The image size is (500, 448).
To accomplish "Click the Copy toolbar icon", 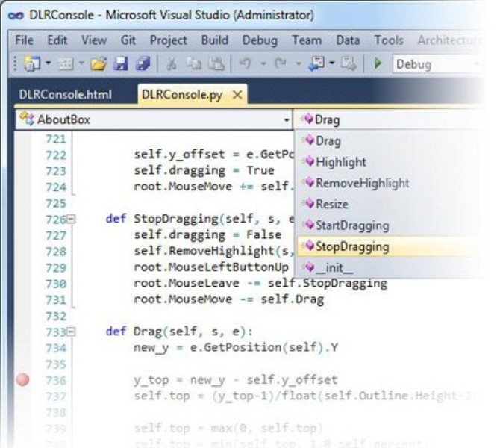I will point(193,63).
